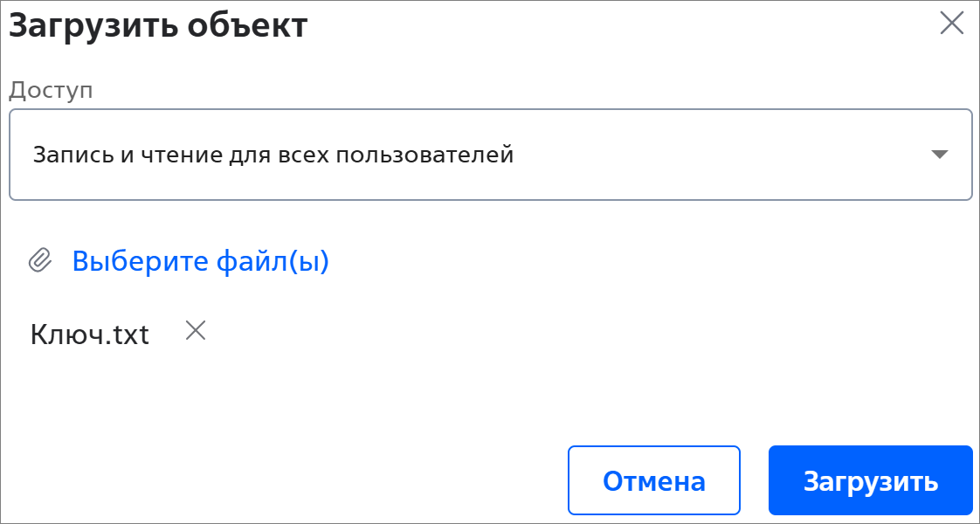The height and width of the screenshot is (524, 980).
Task: Expand the Доступ dropdown arrow
Action: point(939,155)
